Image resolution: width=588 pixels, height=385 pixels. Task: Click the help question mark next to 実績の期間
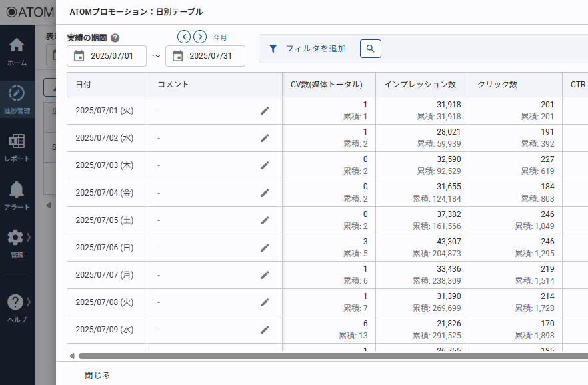(x=115, y=38)
